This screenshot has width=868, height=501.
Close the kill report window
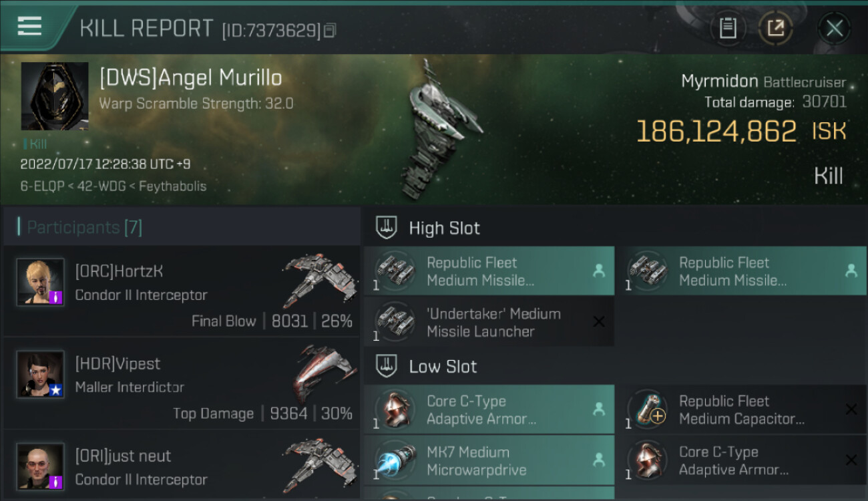(834, 28)
